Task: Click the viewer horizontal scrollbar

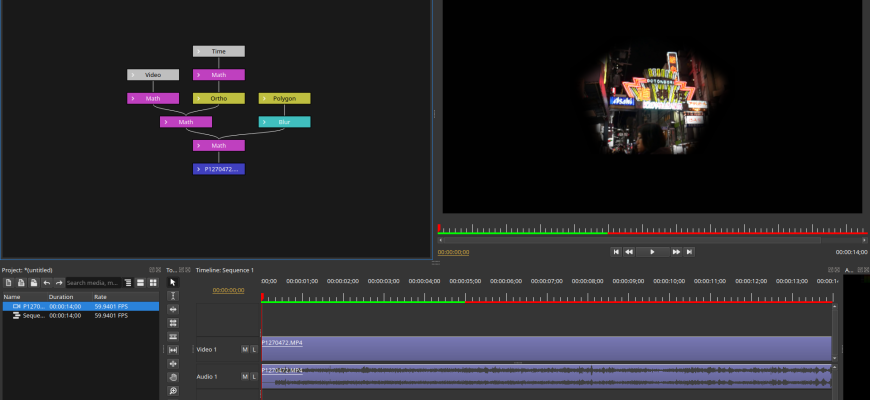Action: pyautogui.click(x=631, y=240)
